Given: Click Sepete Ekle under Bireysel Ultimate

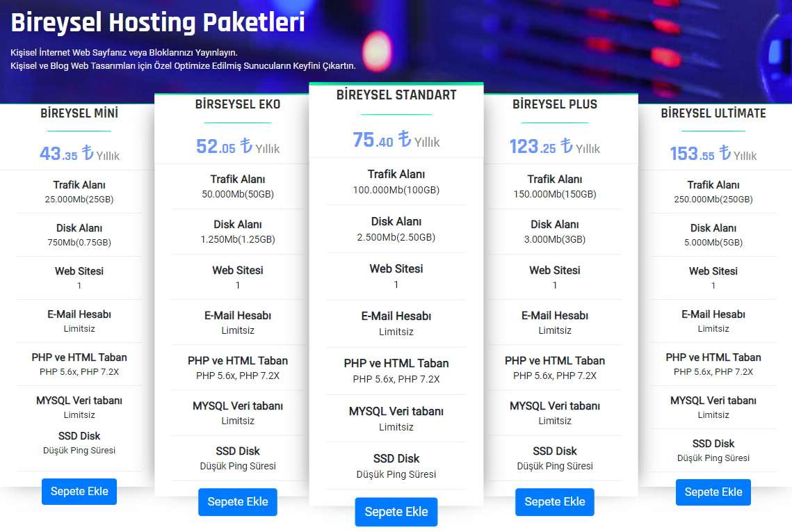Looking at the screenshot, I should coord(713,492).
